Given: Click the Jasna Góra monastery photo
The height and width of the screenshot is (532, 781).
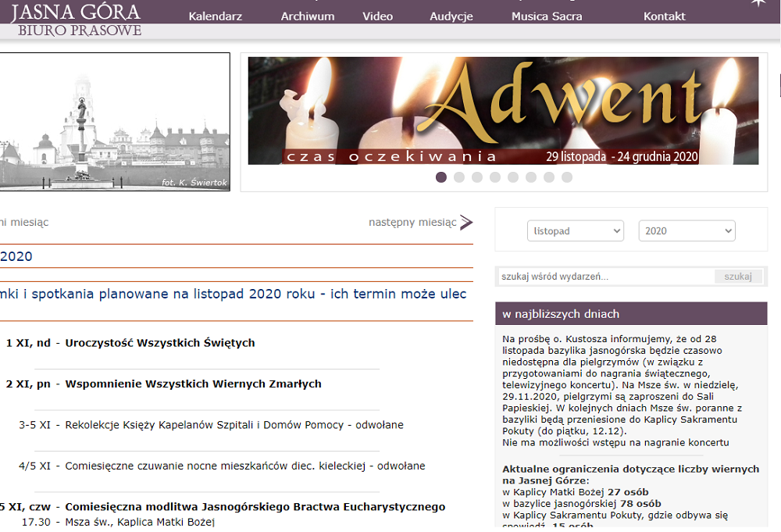Looking at the screenshot, I should [114, 122].
